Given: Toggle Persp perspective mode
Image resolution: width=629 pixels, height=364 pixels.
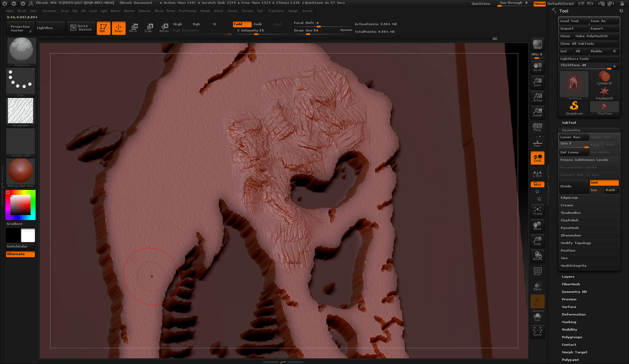Looking at the screenshot, I should coord(537,127).
